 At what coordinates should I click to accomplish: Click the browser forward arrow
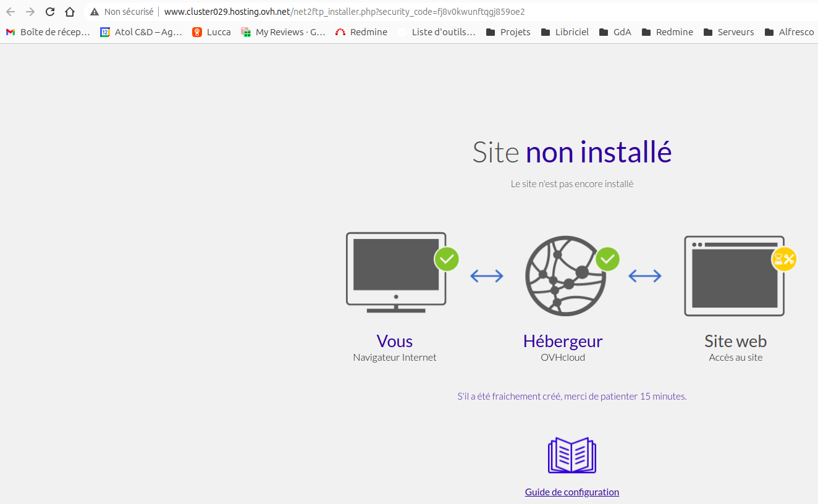point(30,12)
